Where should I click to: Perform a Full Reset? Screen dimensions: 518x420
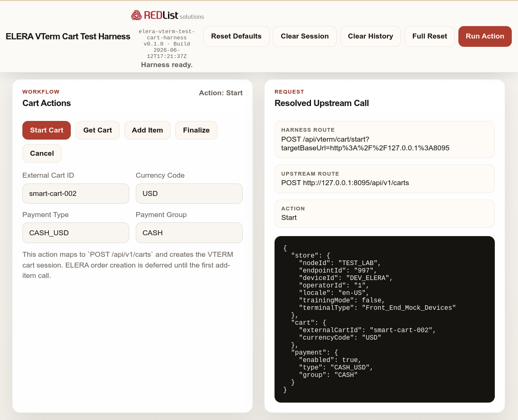click(430, 36)
